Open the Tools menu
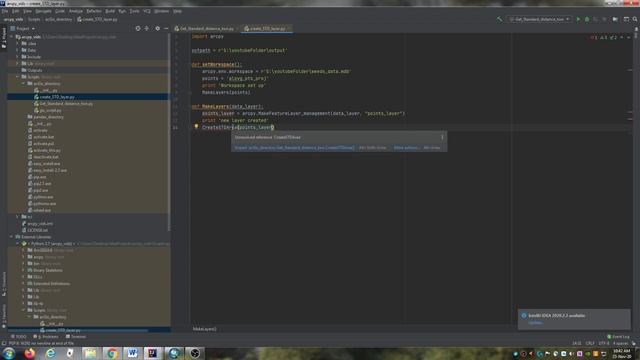This screenshot has width=640, height=360. click(134, 11)
